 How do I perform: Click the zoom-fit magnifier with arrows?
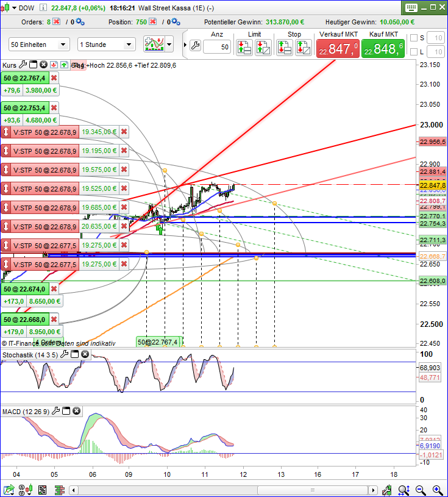[404, 490]
